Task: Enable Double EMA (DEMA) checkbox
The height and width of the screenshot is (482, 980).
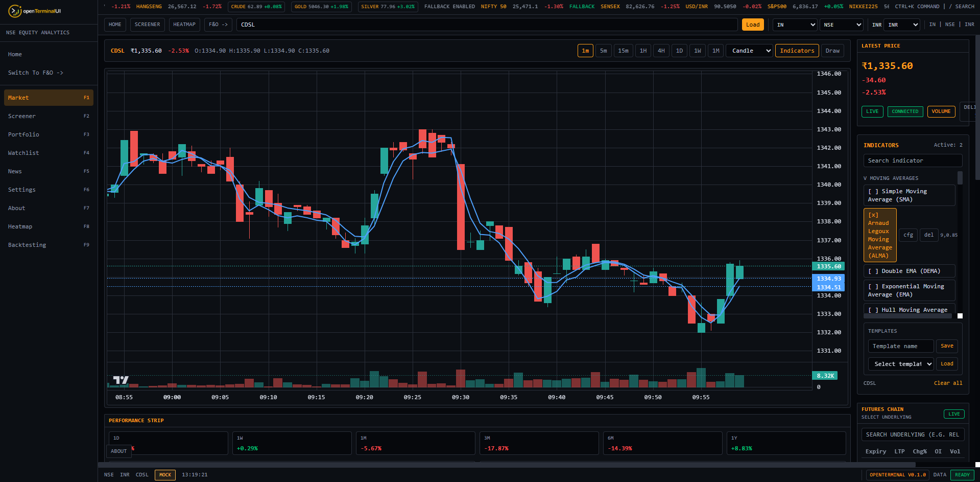Action: click(x=909, y=271)
